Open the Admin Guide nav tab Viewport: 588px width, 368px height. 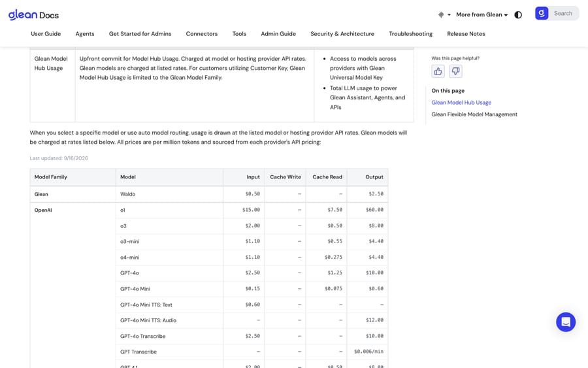[278, 34]
